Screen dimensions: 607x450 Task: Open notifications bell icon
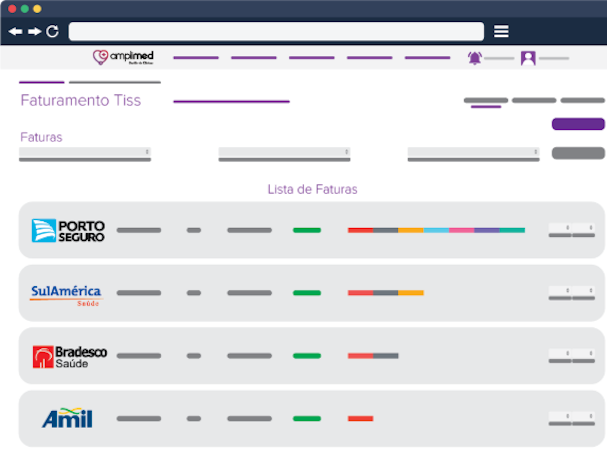coord(475,58)
